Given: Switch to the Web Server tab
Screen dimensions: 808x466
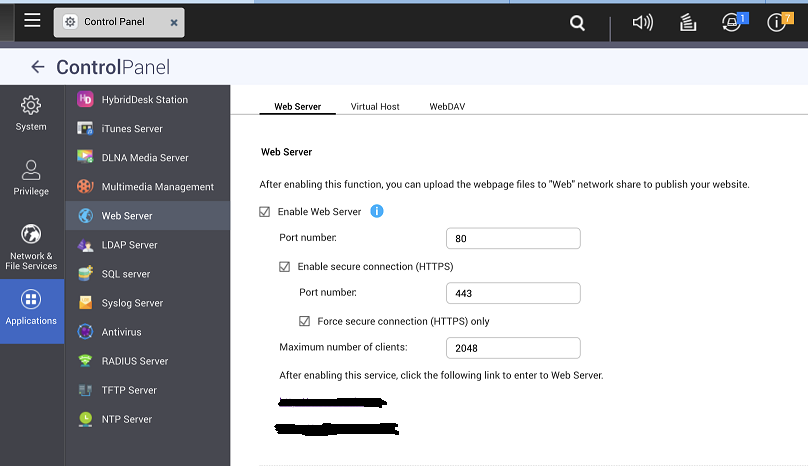Looking at the screenshot, I should (x=297, y=106).
